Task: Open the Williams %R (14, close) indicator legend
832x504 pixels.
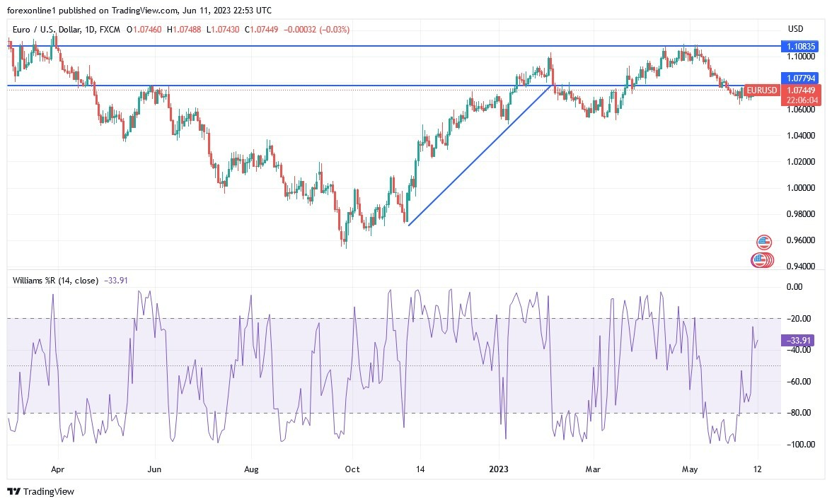Action: coord(55,280)
